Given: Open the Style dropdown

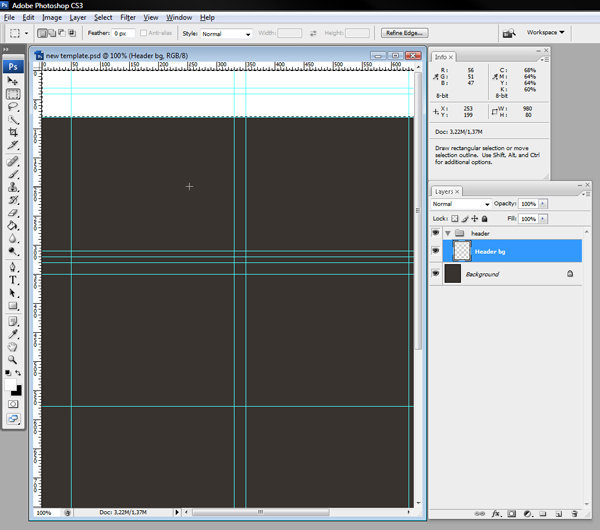Looking at the screenshot, I should [x=226, y=34].
